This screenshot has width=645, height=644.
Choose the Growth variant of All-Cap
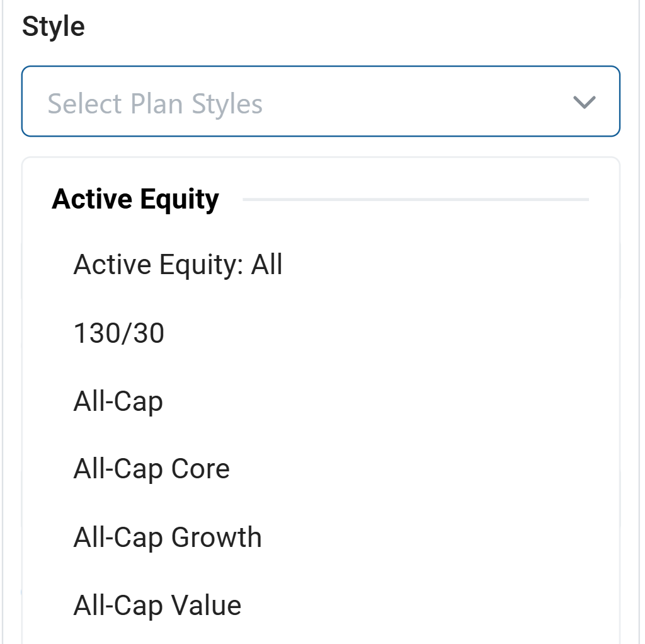click(167, 538)
